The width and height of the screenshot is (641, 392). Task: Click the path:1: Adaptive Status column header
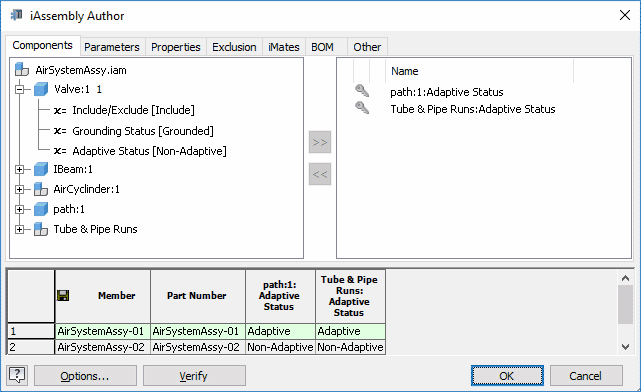(280, 296)
